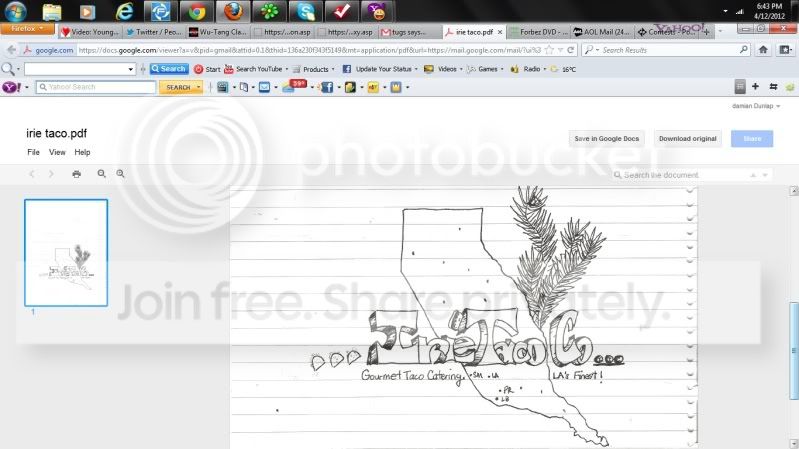Viewport: 799px width, 449px height.
Task: Expand the damian Dunlap account dropdown
Action: (756, 106)
